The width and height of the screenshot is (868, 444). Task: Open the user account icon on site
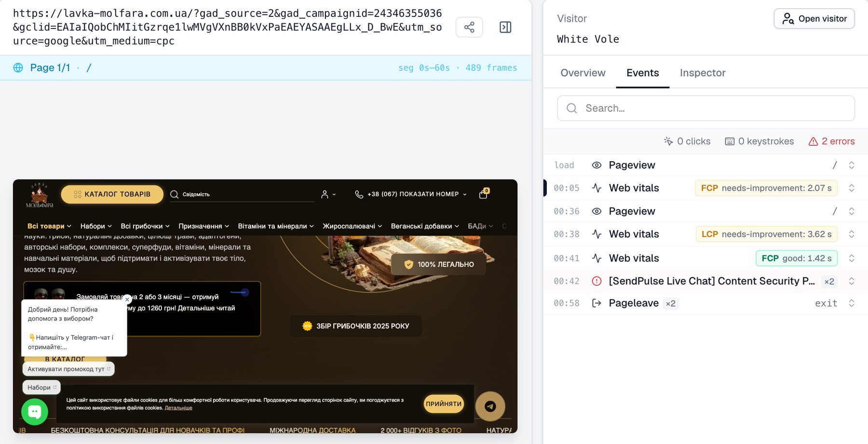pyautogui.click(x=325, y=194)
